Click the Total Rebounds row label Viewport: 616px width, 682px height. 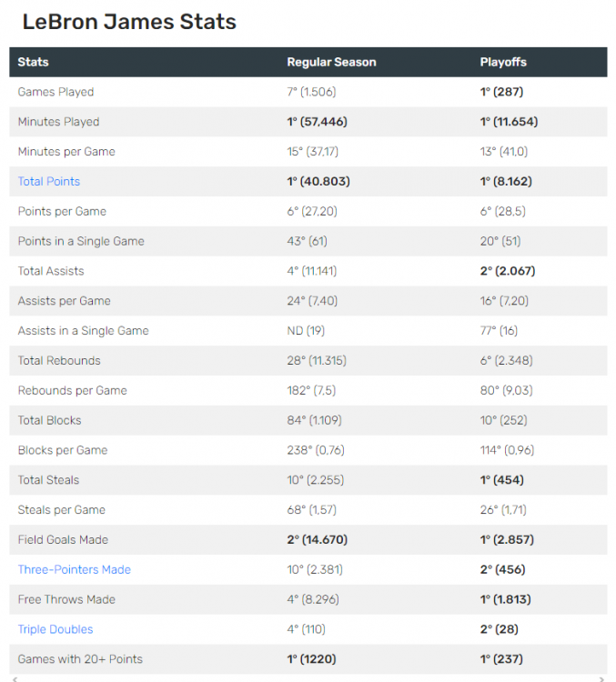point(59,361)
